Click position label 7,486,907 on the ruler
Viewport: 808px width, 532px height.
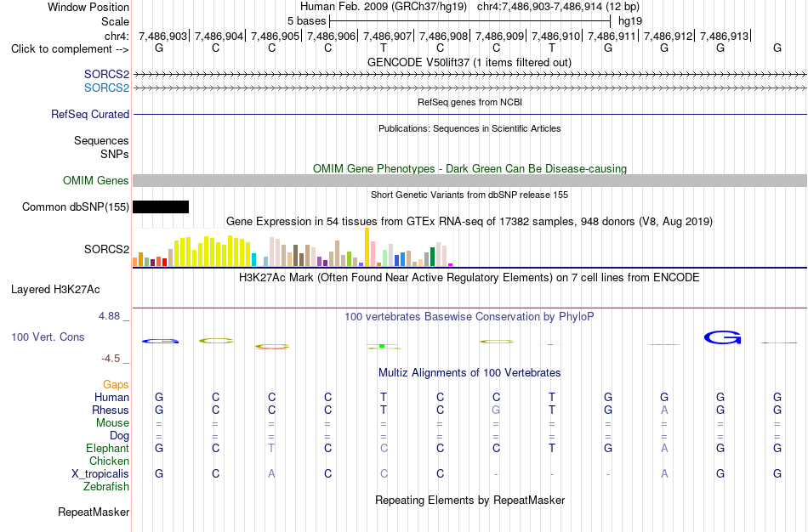pyautogui.click(x=388, y=36)
